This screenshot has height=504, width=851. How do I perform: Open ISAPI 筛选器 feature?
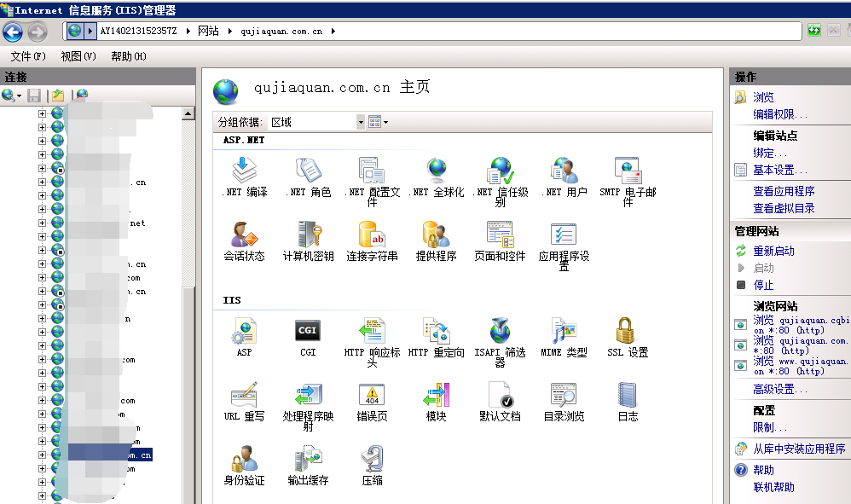coord(501,342)
